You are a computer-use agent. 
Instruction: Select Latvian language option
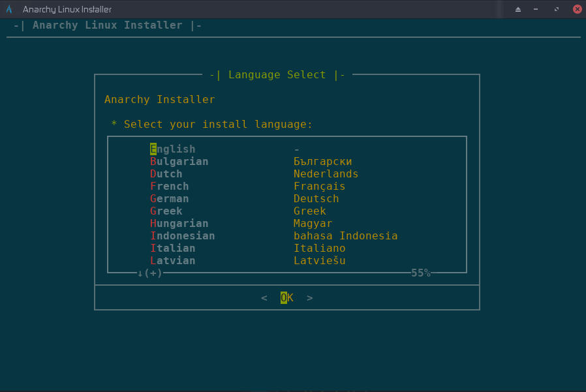[x=172, y=260]
